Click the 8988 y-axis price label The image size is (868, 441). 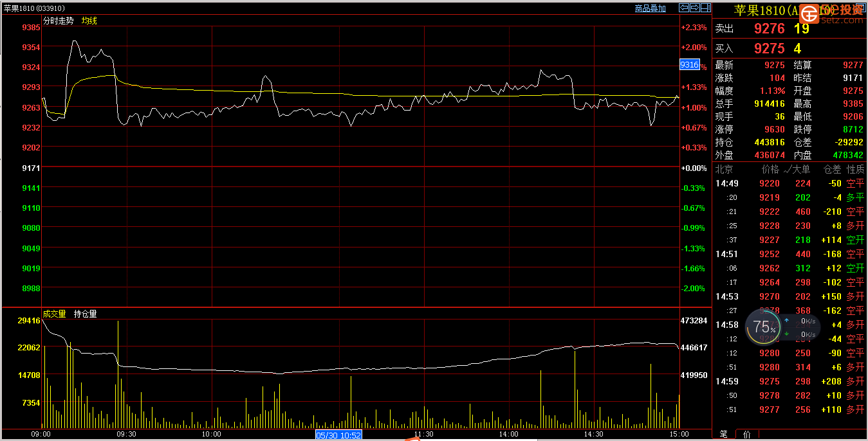pyautogui.click(x=31, y=288)
